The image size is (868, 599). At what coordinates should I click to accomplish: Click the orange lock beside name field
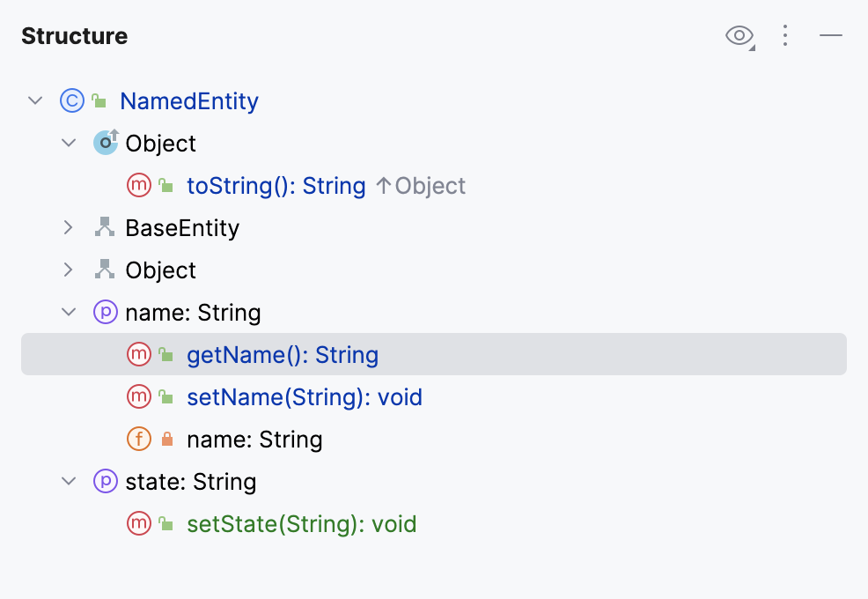165,439
